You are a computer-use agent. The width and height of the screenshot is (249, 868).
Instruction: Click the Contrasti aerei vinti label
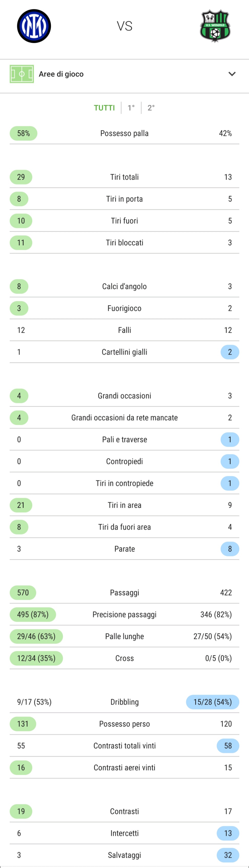125,767
